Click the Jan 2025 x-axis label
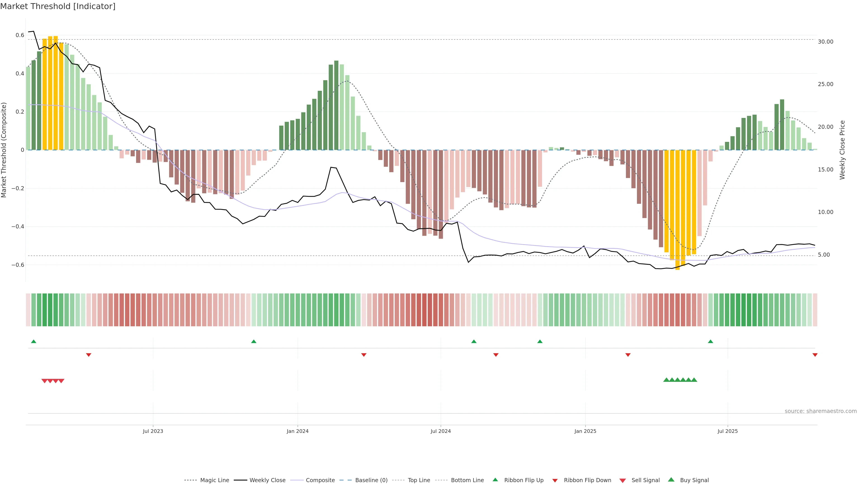Screen dimensions: 868x488 click(585, 431)
